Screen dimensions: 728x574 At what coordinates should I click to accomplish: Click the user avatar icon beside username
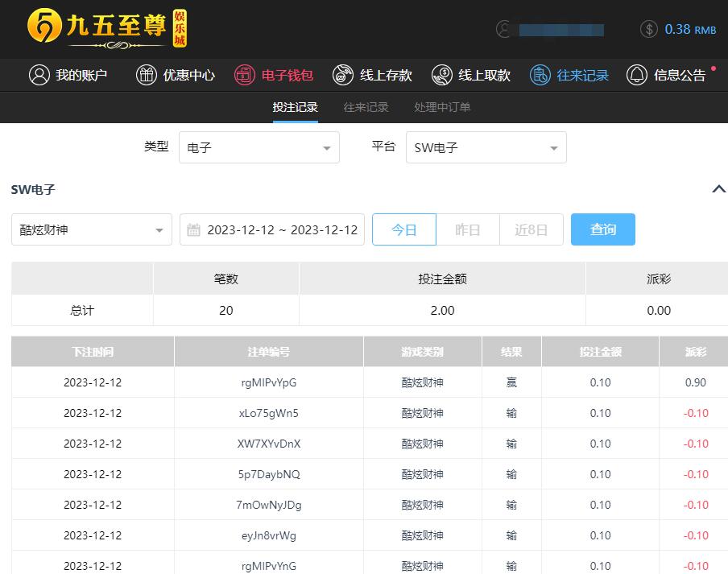[503, 29]
